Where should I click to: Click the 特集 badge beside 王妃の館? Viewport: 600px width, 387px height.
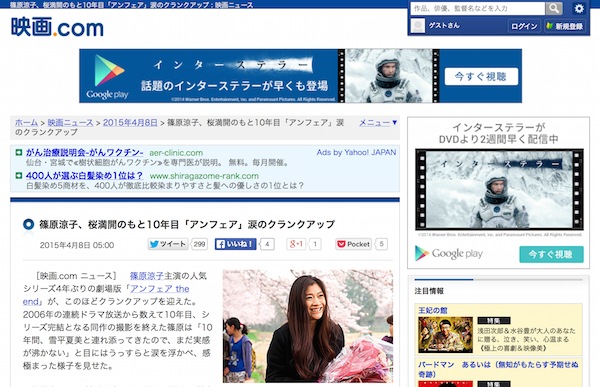pos(494,320)
